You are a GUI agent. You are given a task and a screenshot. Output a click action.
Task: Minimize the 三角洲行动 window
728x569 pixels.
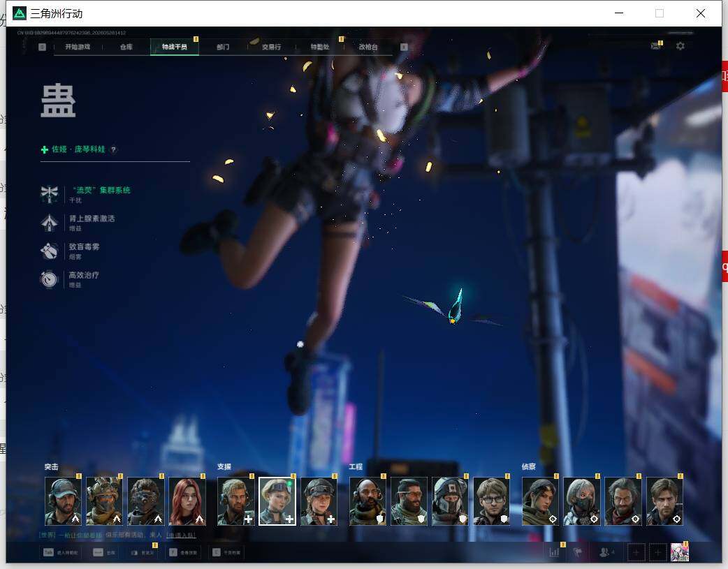pos(619,13)
